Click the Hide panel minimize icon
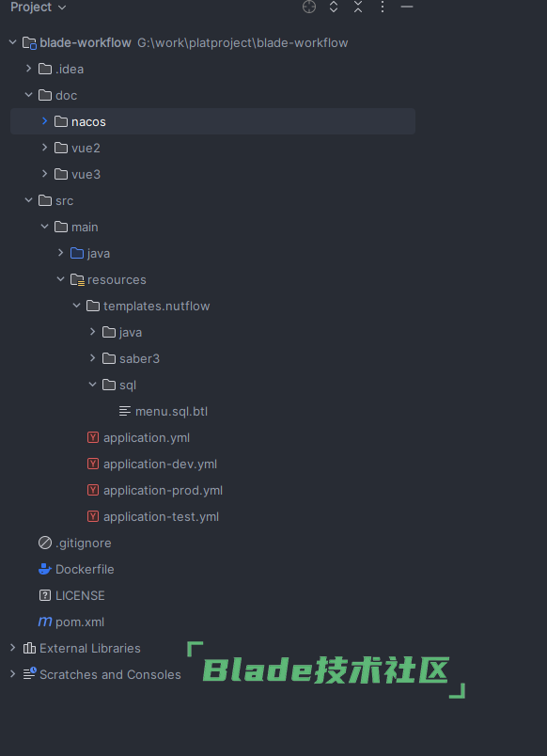Image resolution: width=547 pixels, height=756 pixels. (x=407, y=7)
